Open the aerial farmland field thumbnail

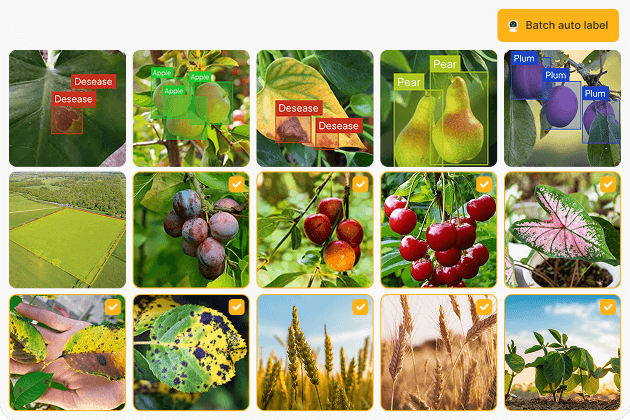point(68,230)
